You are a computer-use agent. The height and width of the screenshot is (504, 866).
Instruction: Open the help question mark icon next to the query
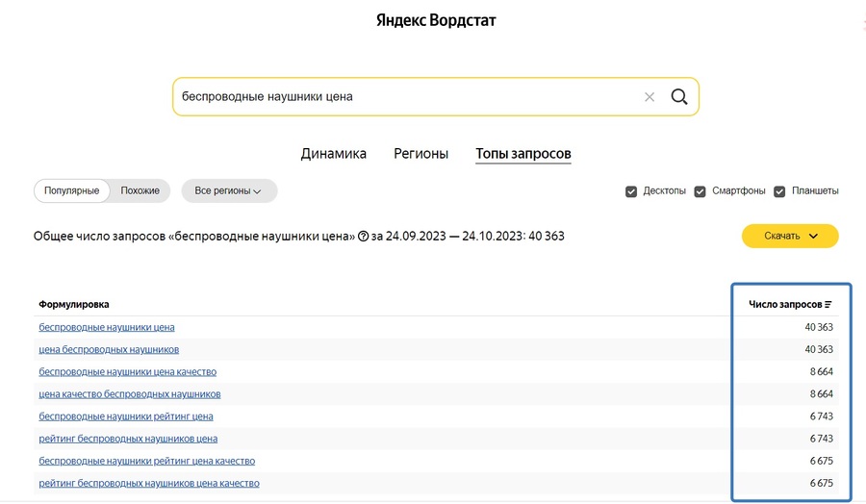tap(363, 237)
